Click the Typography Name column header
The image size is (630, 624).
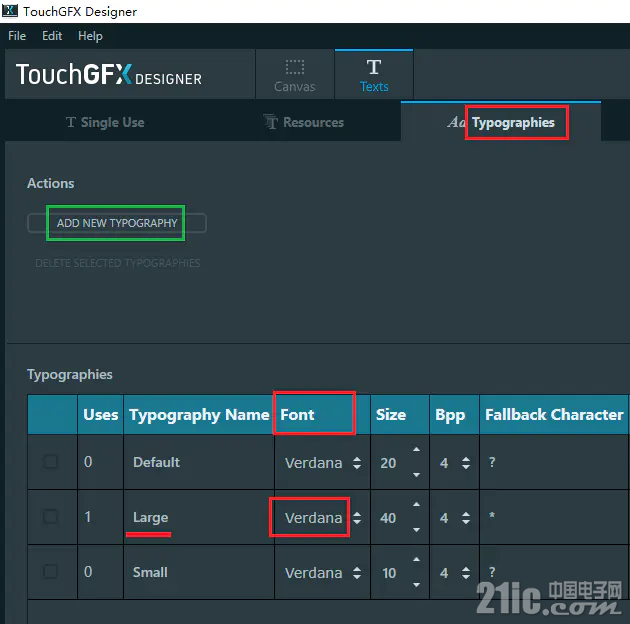(199, 415)
